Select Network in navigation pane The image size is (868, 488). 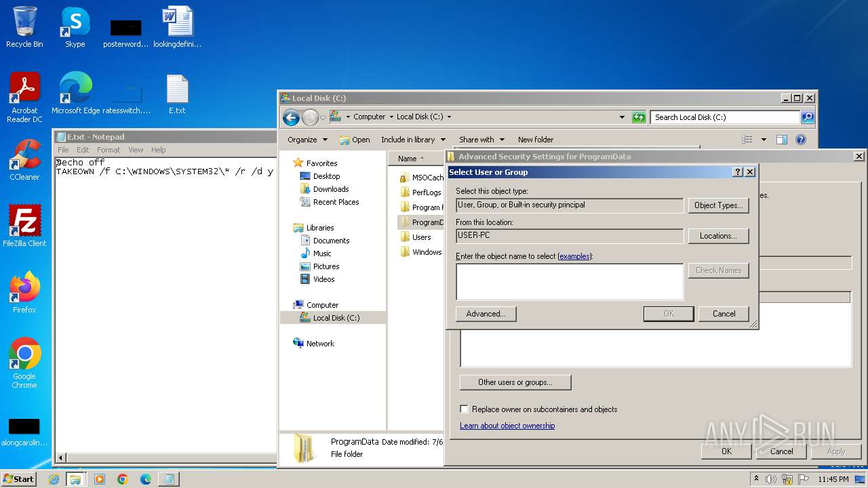click(x=320, y=344)
